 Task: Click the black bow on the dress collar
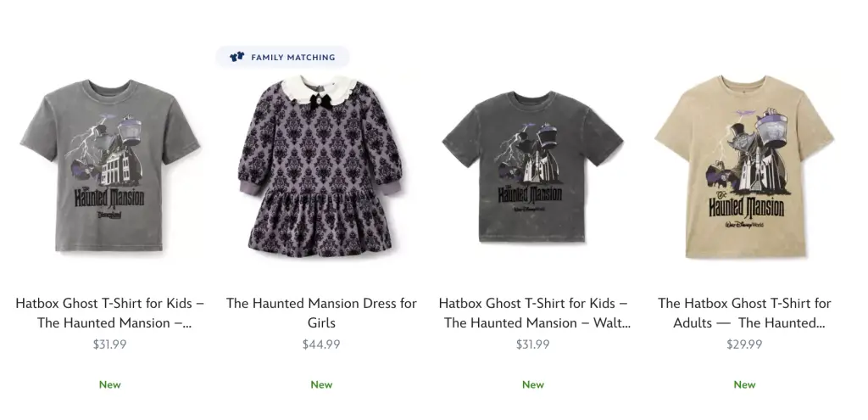319,102
